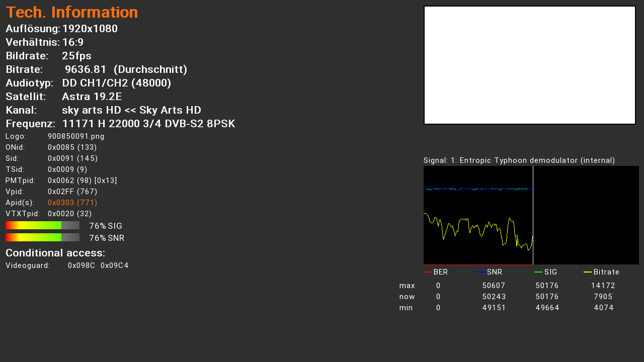Click the green SIG legend marker

[x=538, y=272]
